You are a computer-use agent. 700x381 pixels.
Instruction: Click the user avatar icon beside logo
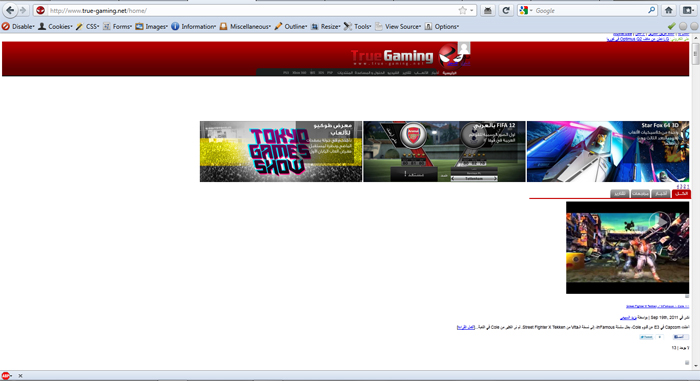(464, 48)
